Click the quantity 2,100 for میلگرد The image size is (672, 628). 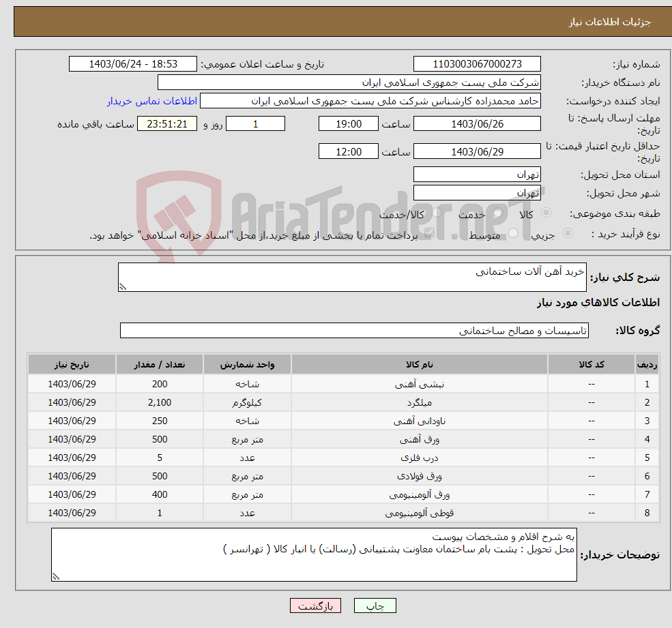[x=160, y=403]
